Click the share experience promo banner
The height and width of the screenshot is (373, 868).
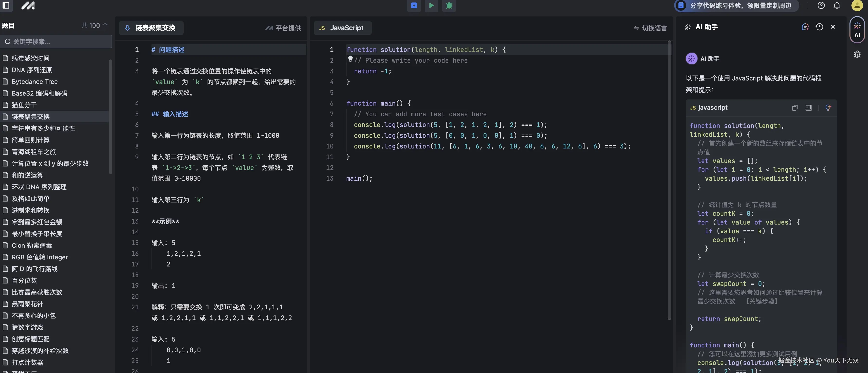coord(736,5)
